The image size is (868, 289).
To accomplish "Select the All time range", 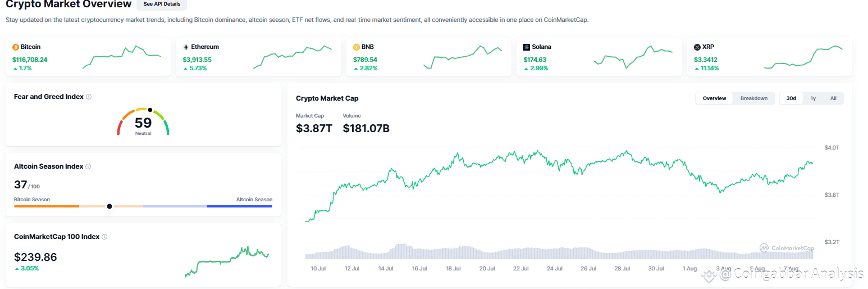I will 833,98.
